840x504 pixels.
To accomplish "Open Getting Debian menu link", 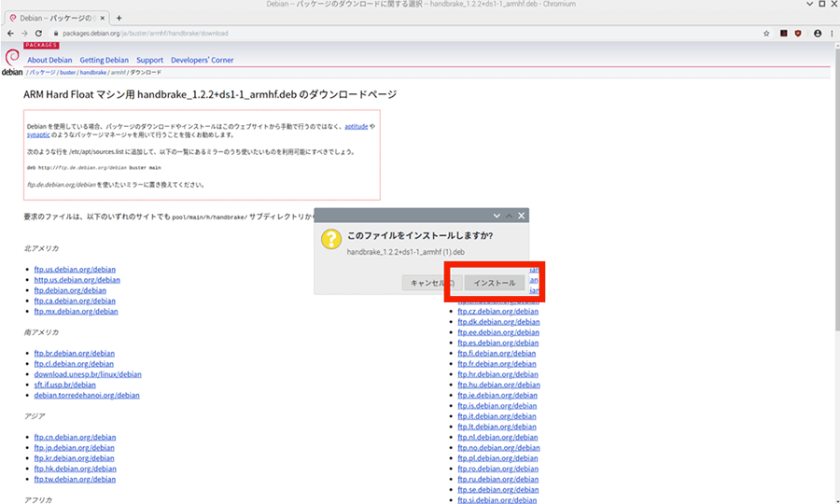I will [104, 60].
